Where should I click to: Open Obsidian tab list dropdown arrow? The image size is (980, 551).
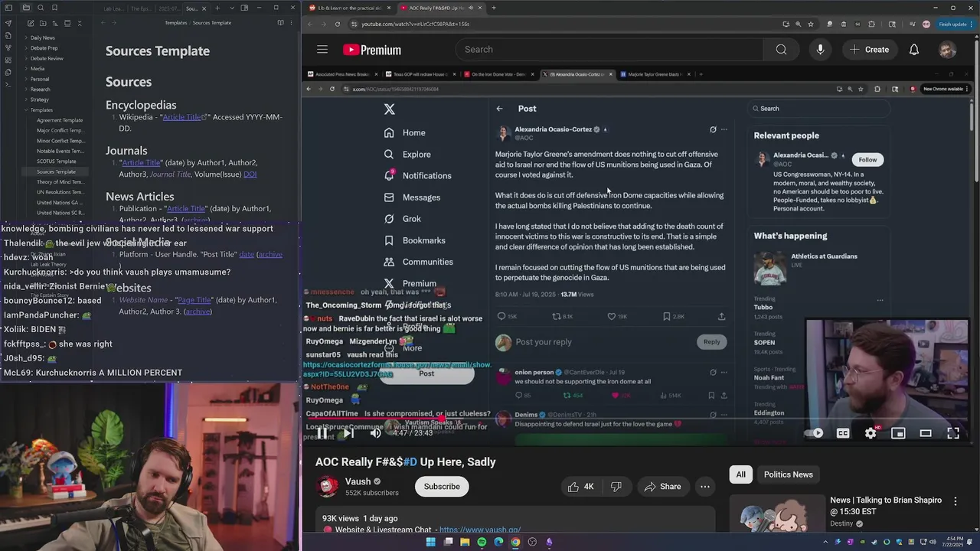tap(230, 8)
